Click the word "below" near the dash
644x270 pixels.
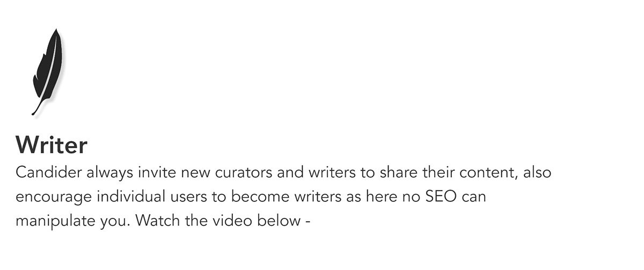(283, 220)
